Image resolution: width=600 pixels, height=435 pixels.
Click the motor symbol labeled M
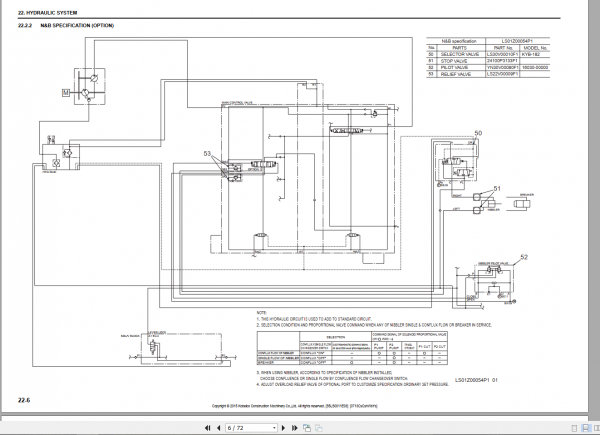[x=66, y=92]
